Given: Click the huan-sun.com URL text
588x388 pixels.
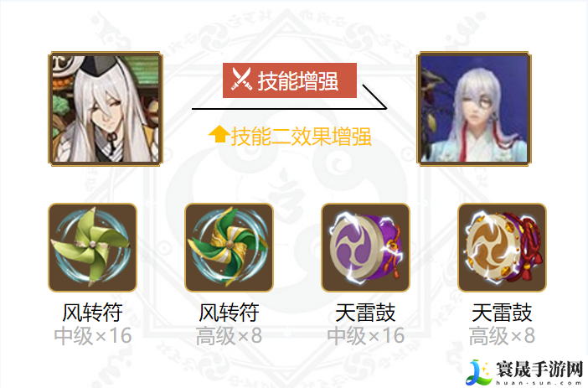Looking at the screenshot, I should click(x=539, y=383).
